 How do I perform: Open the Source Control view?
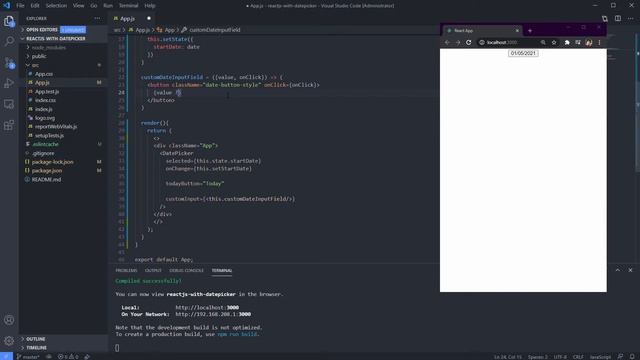(x=9, y=62)
